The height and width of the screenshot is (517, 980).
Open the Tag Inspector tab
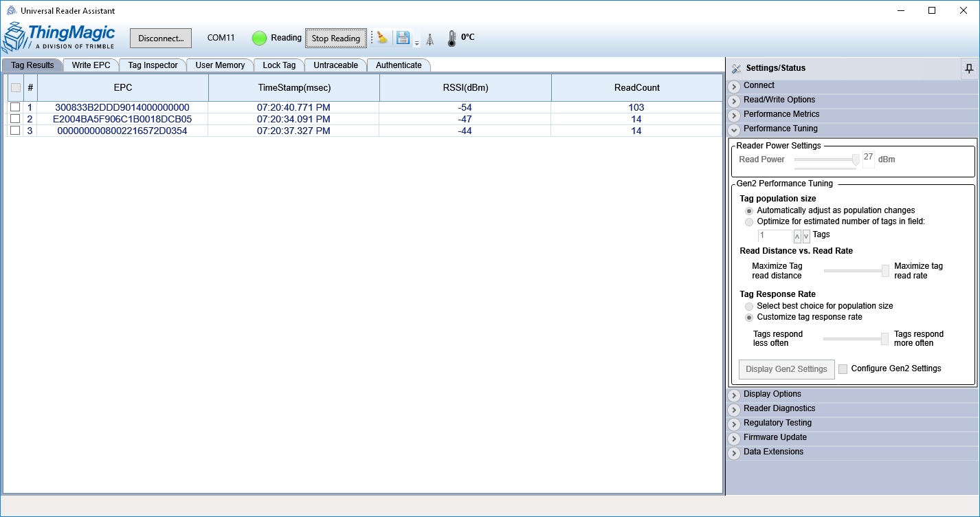coord(153,65)
